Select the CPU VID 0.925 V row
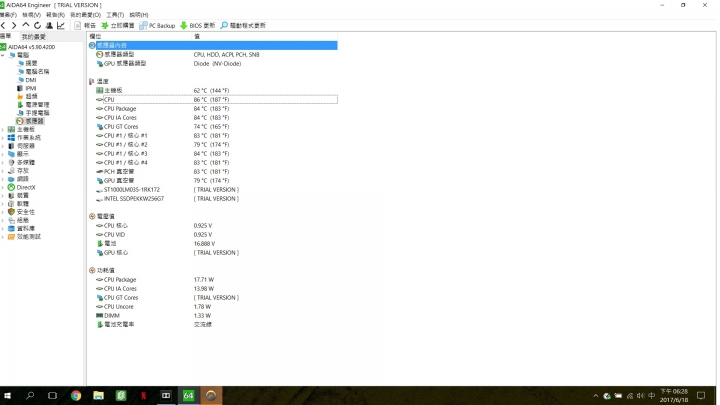This screenshot has width=720, height=405. coord(213,235)
